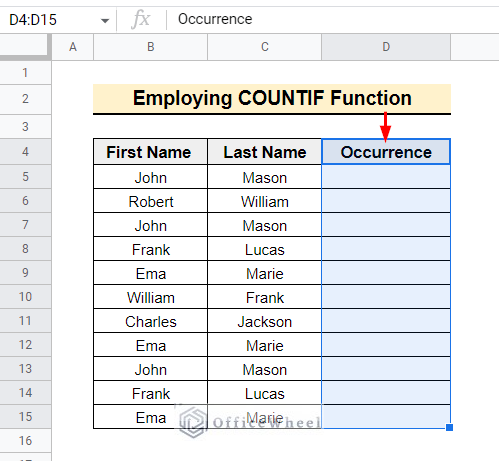
Task: Click John in row 5
Action: [150, 177]
